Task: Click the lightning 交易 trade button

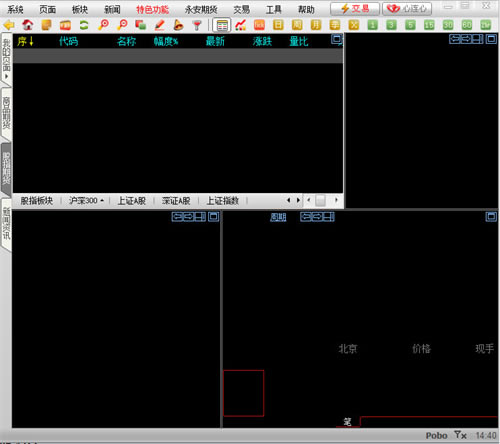Action: tap(355, 9)
